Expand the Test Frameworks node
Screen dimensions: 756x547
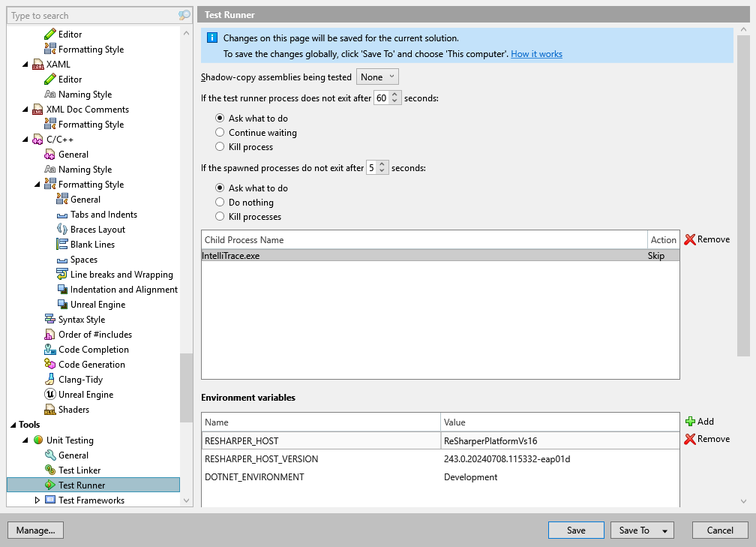(x=35, y=500)
